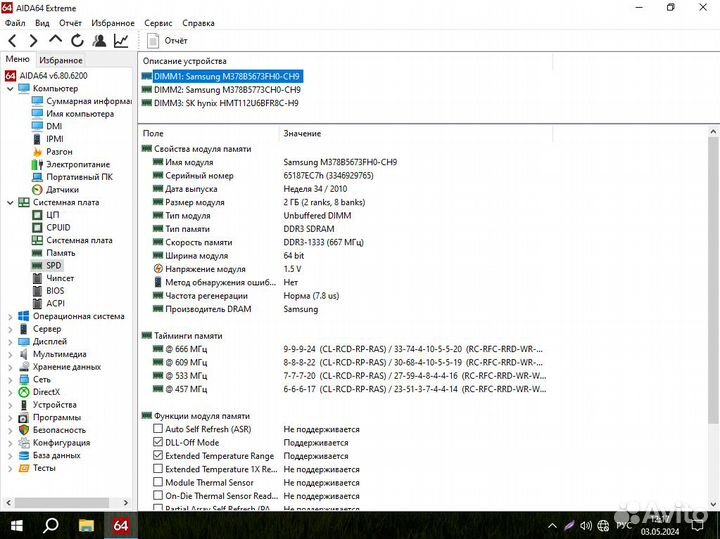720x539 pixels.
Task: Expand the Хранение данных tree node
Action: click(x=10, y=367)
